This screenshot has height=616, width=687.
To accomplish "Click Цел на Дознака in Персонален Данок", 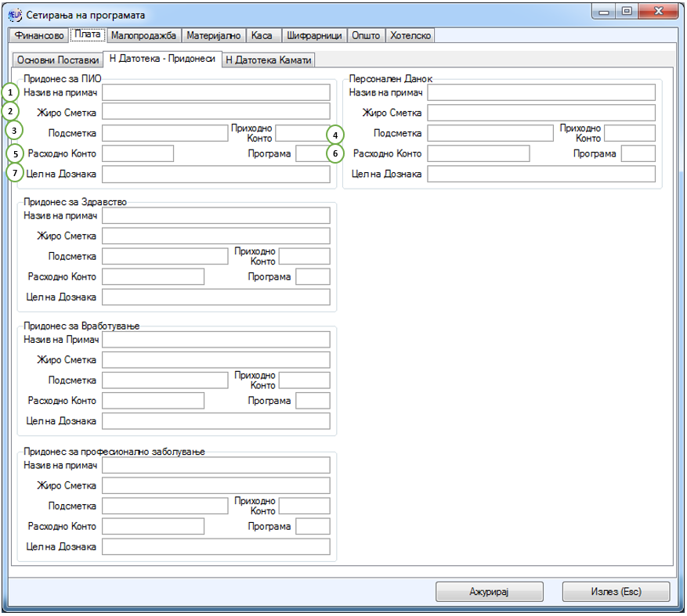I will [541, 174].
